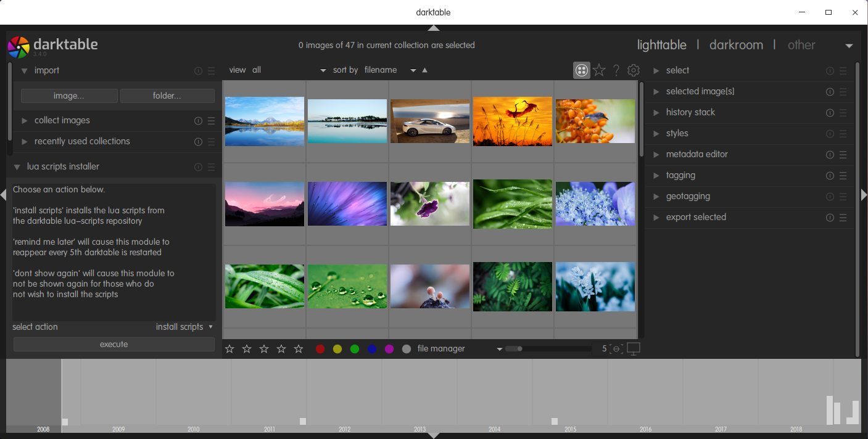This screenshot has height=439, width=868.
Task: Open presets menu of tagging module
Action: (843, 176)
